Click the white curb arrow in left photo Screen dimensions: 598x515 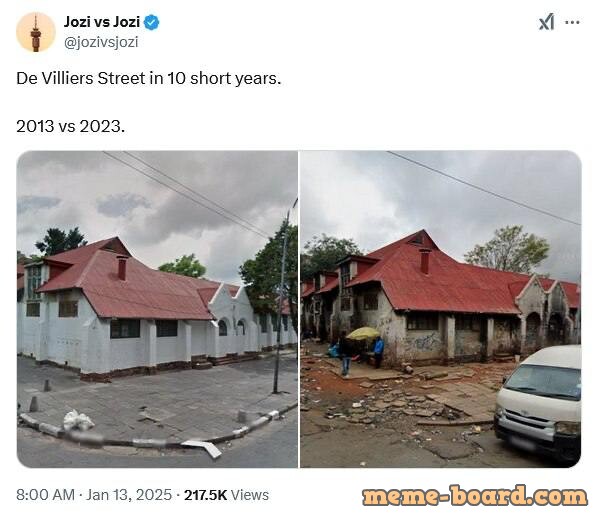[203, 449]
